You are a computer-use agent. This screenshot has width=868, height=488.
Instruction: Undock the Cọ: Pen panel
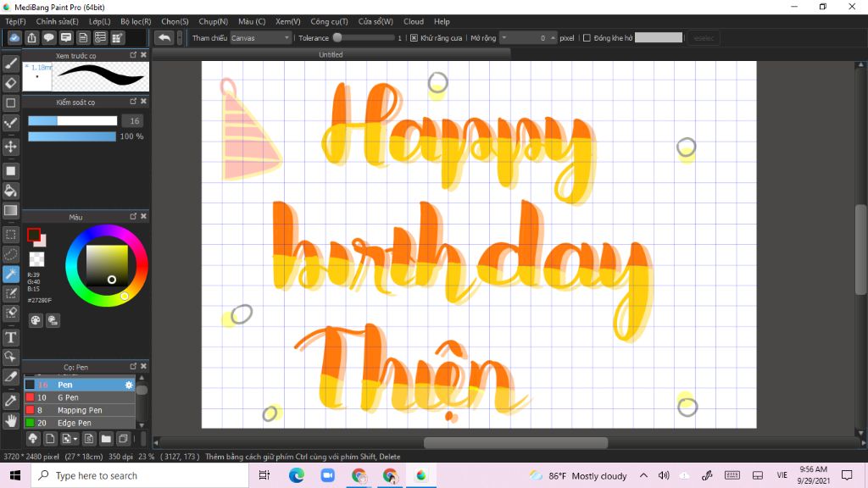(133, 366)
